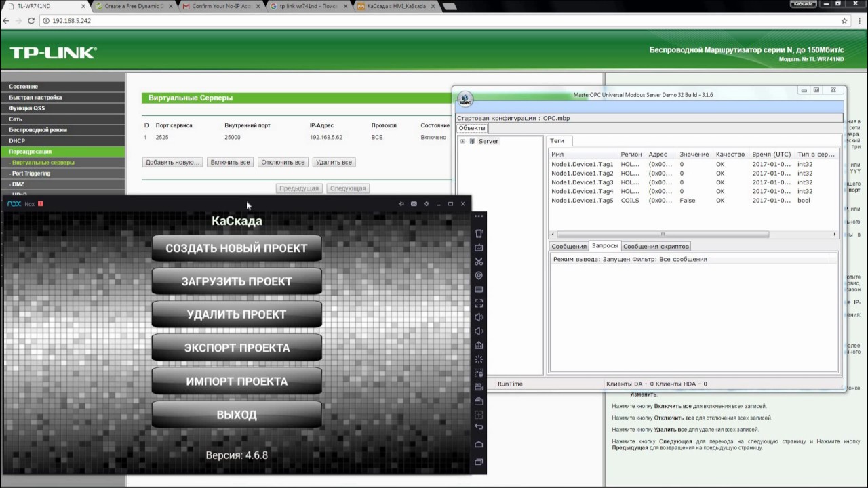Click Nox volume up speaker icon
868x488 pixels.
click(479, 317)
